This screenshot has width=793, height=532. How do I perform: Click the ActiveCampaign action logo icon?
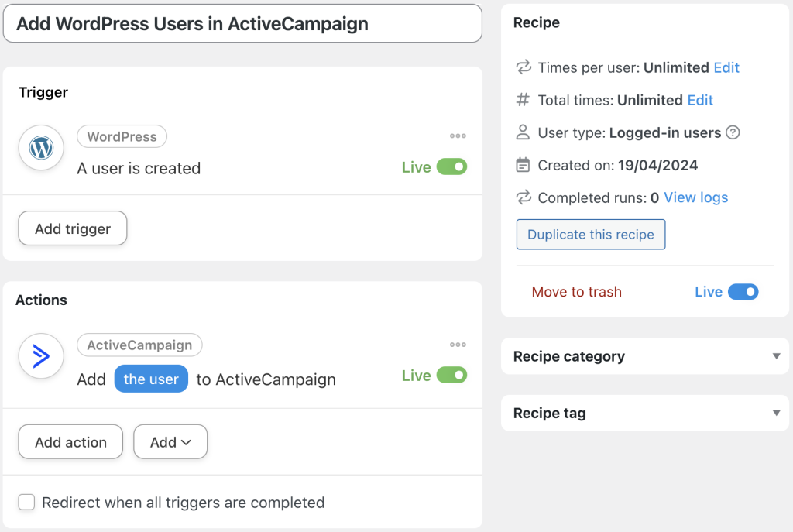pos(40,355)
